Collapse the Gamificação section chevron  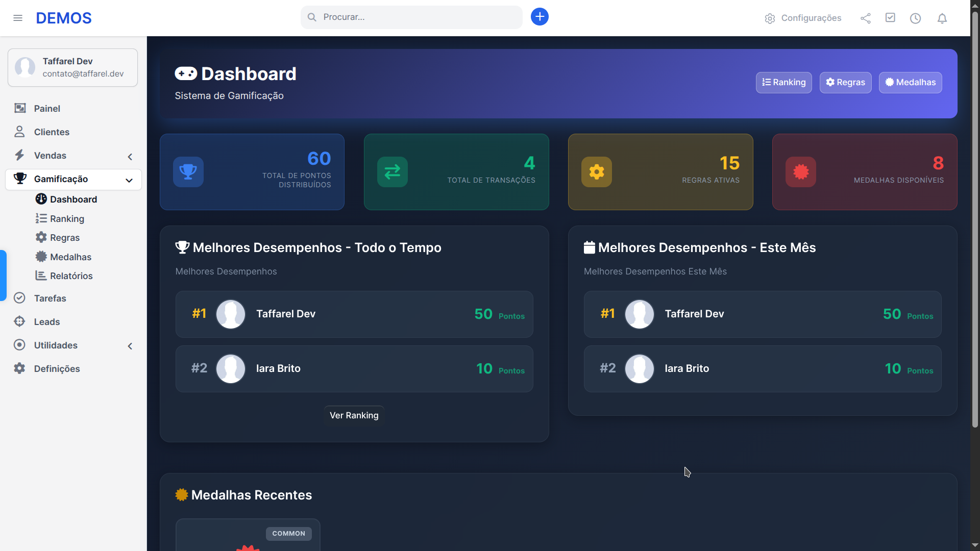pyautogui.click(x=129, y=180)
